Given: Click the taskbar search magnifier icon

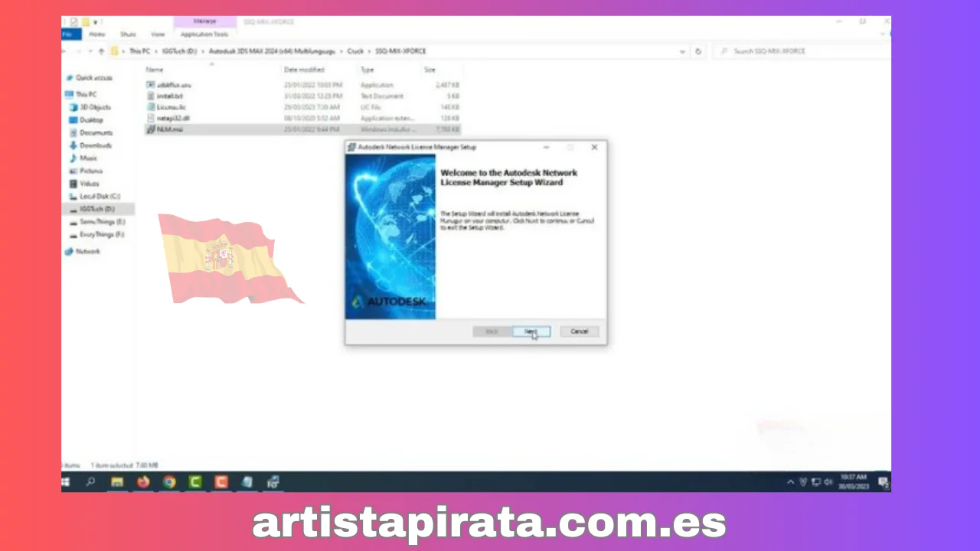Looking at the screenshot, I should [x=91, y=482].
